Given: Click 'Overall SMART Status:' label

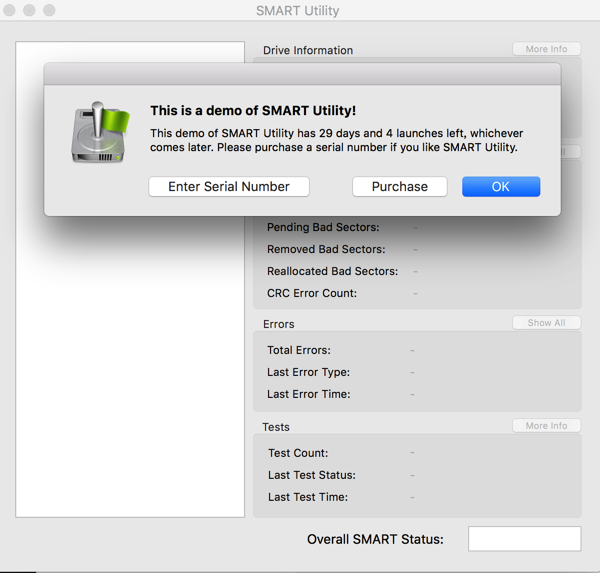Looking at the screenshot, I should tap(375, 539).
